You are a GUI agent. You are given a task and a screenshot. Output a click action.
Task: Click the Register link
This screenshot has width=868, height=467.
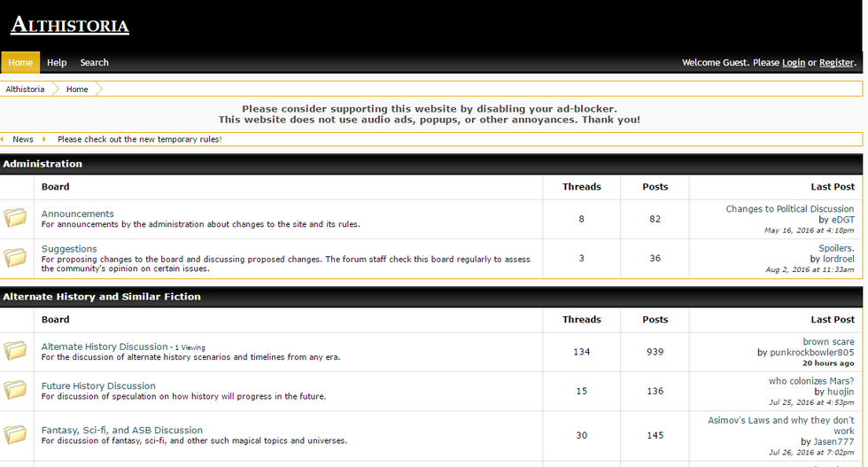[836, 63]
